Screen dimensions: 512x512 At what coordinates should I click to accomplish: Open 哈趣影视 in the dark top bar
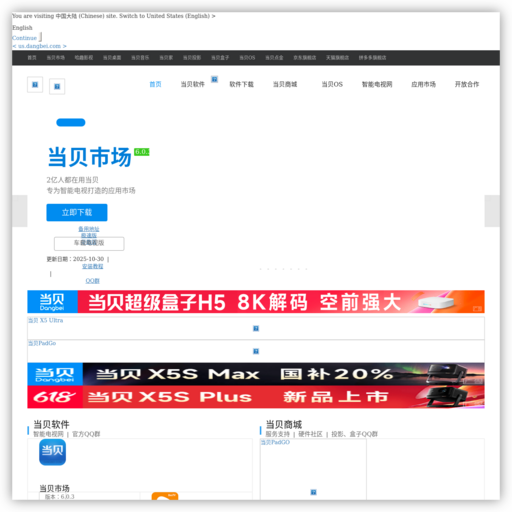pos(84,58)
